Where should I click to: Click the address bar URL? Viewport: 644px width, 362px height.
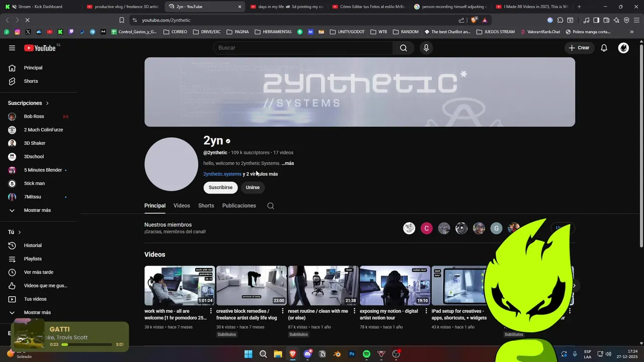[166, 20]
